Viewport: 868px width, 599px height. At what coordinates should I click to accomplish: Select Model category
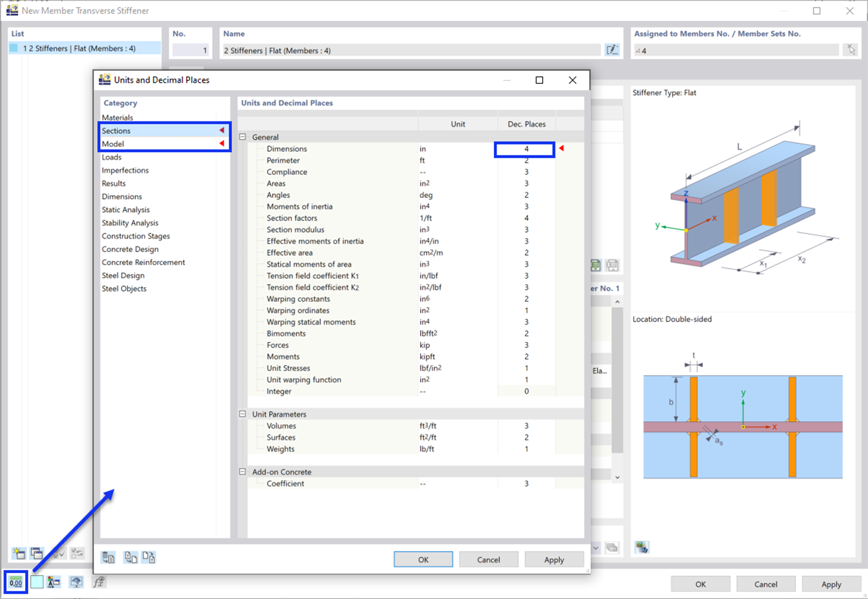(x=165, y=143)
